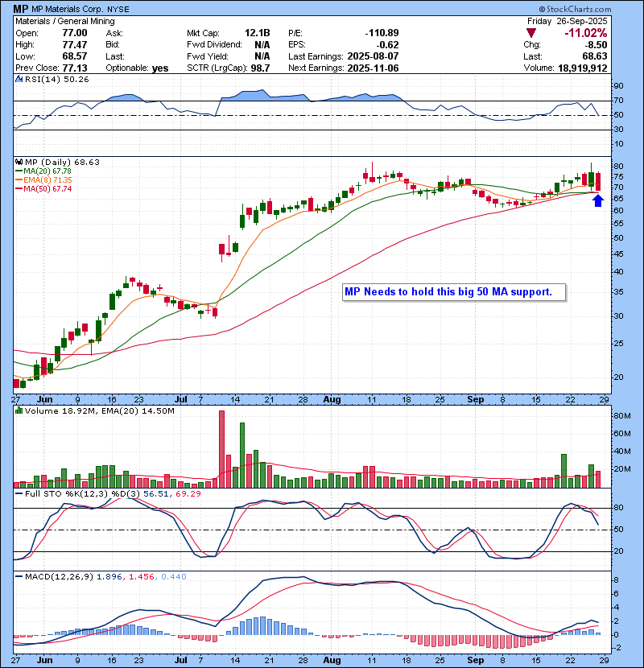The width and height of the screenshot is (644, 668).
Task: Select the Prev Close value 77.13
Action: pos(75,68)
